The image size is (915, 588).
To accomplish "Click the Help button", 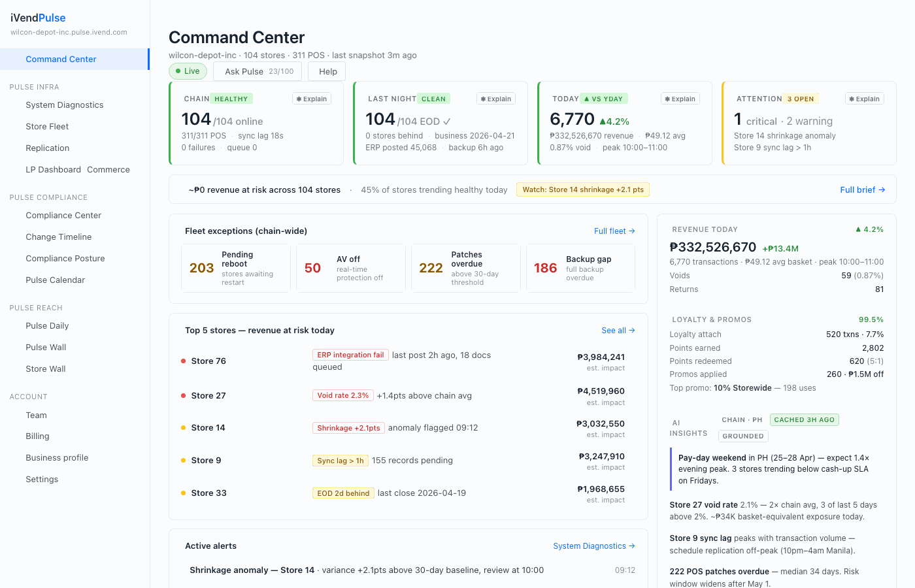I will 327,71.
